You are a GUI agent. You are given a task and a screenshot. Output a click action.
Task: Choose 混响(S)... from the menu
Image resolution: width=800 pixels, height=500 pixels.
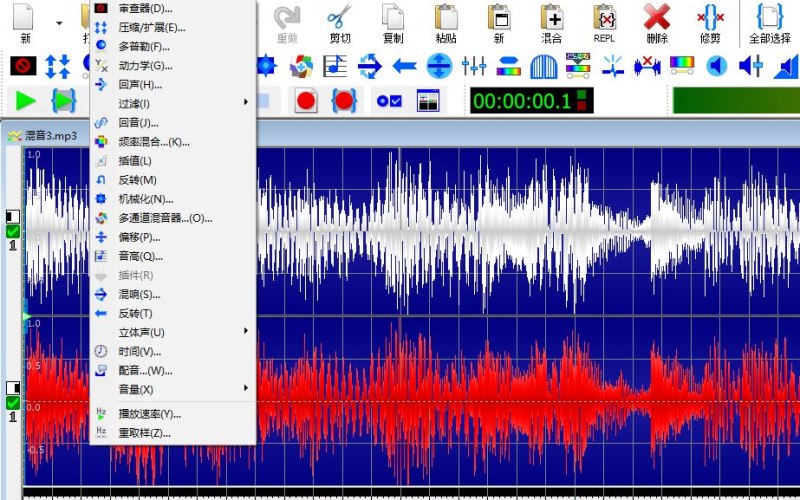pos(172,294)
